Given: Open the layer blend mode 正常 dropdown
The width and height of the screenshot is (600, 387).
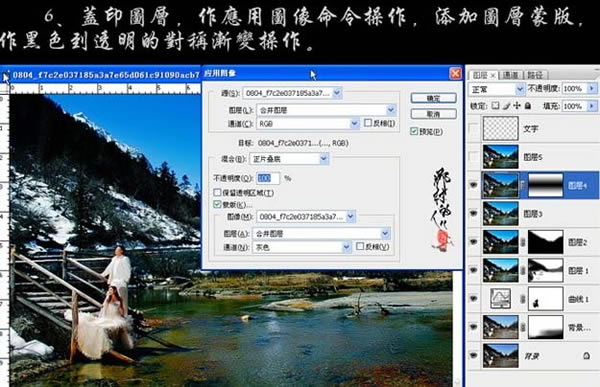Looking at the screenshot, I should pyautogui.click(x=497, y=89).
